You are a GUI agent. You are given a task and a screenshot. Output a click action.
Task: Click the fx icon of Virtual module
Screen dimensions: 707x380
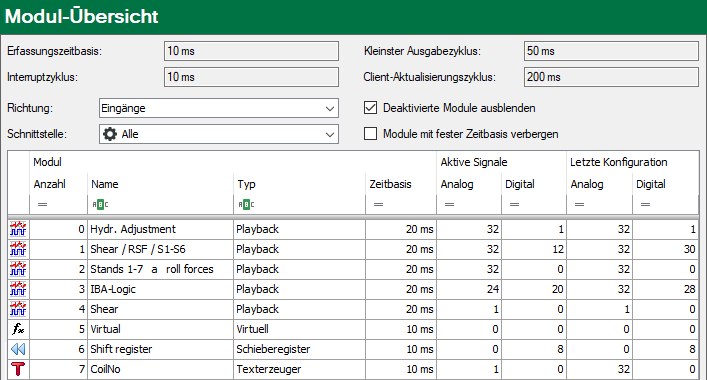pos(18,329)
